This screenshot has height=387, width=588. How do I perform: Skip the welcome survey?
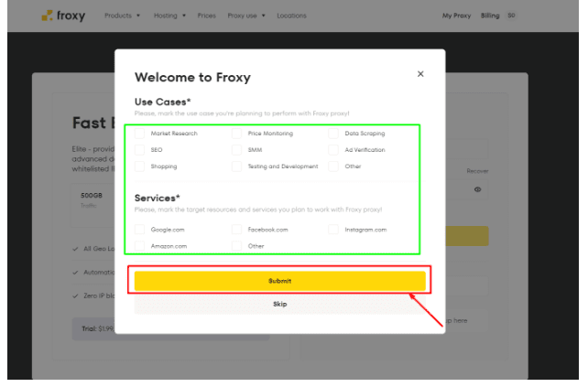[280, 305]
